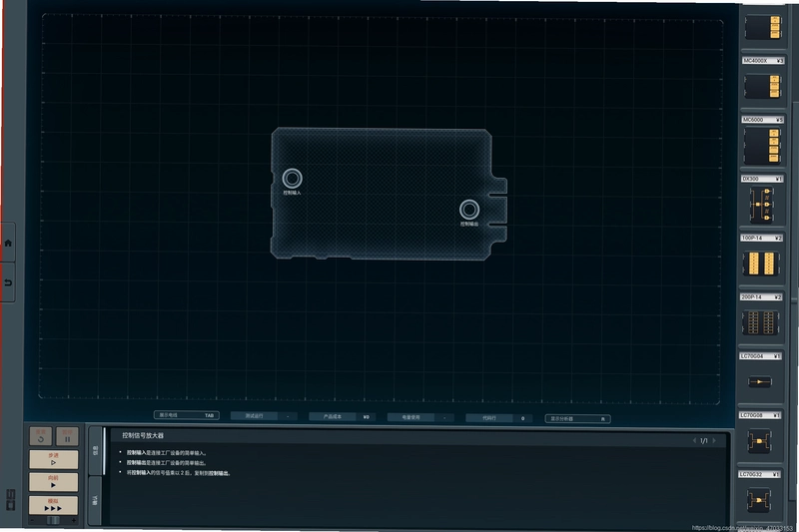Screen dimensions: 799x532
Task: Click the return arrow below home button
Action: click(8, 282)
